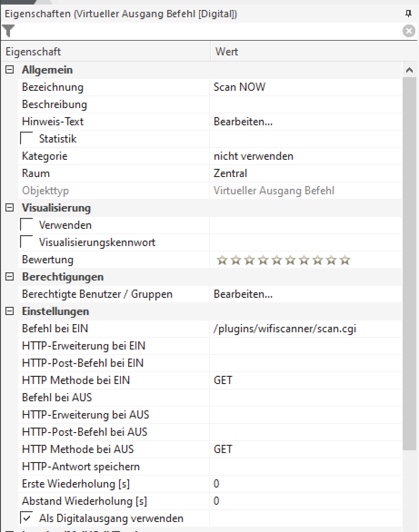Screen dimensions: 419x532
Task: Collapse the Allgemein section
Action: (x=9, y=70)
